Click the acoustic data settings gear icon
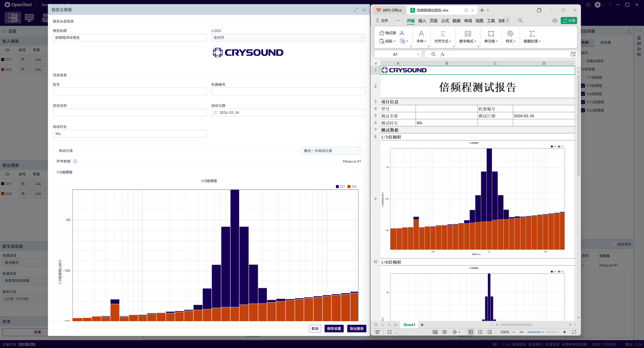 click(75, 161)
